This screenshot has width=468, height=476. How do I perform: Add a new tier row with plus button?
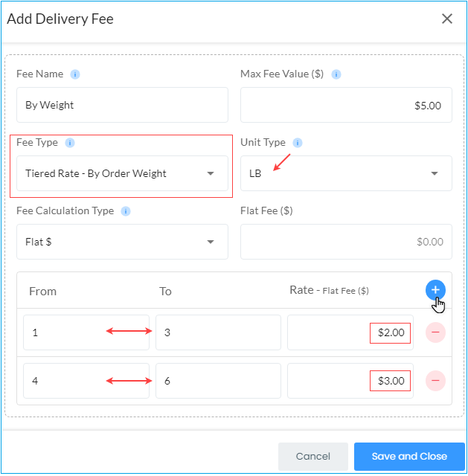(435, 290)
